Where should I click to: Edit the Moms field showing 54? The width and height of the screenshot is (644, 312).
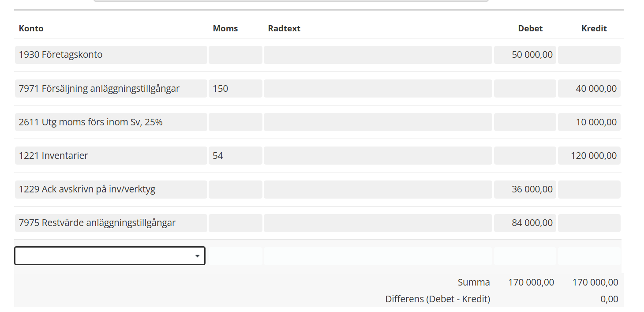coord(236,155)
